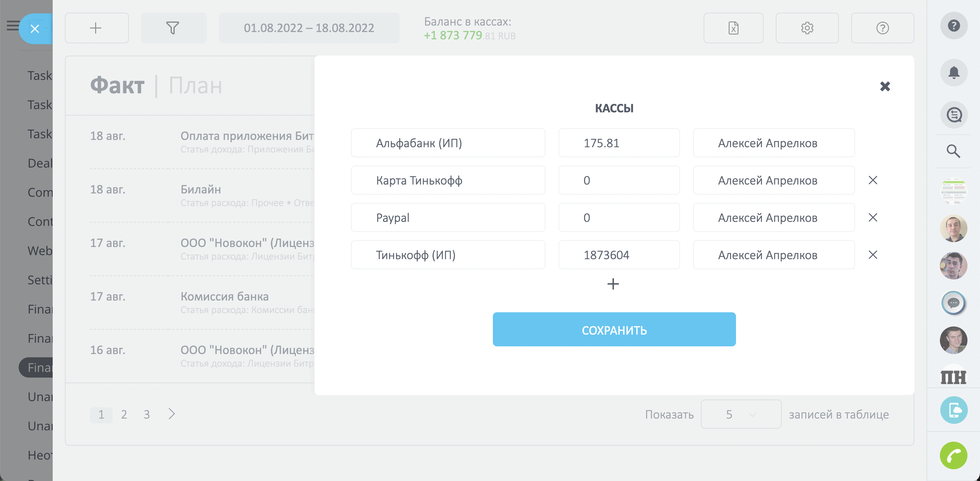
Task: Click the Альфабанк (ИП) name field
Action: pyautogui.click(x=447, y=143)
